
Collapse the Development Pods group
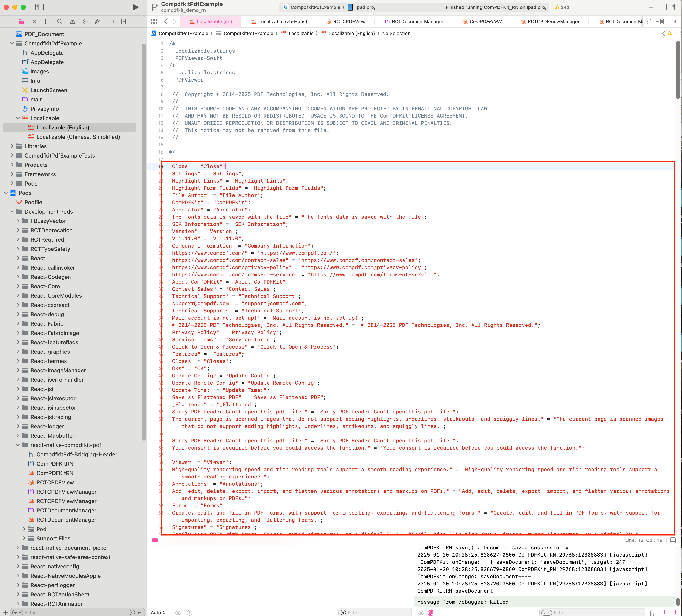[12, 211]
